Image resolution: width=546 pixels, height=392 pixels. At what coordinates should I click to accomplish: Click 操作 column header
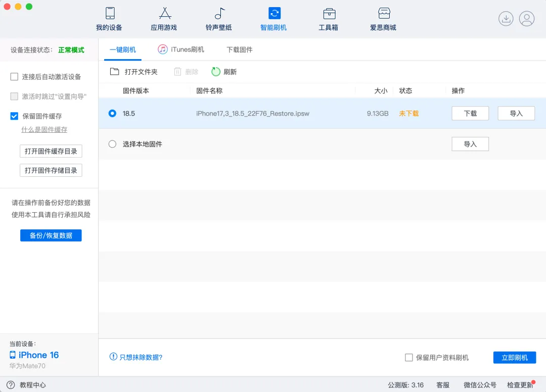pyautogui.click(x=458, y=91)
